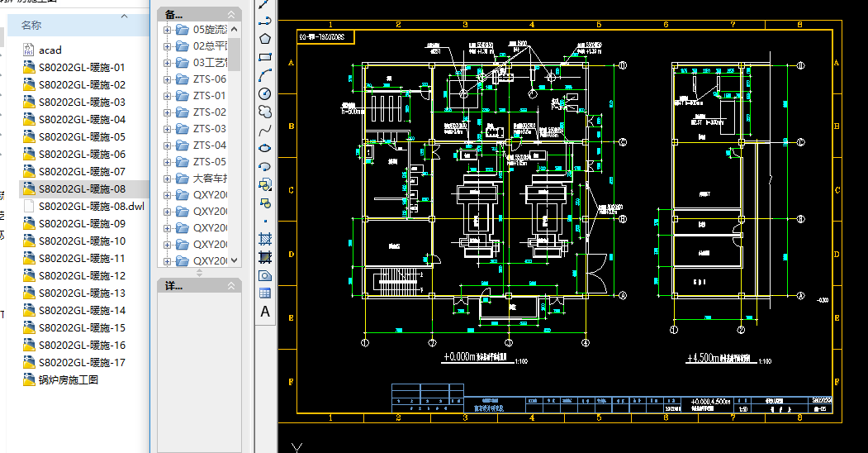Expand the 02总平 tree node
The width and height of the screenshot is (868, 453).
(167, 46)
